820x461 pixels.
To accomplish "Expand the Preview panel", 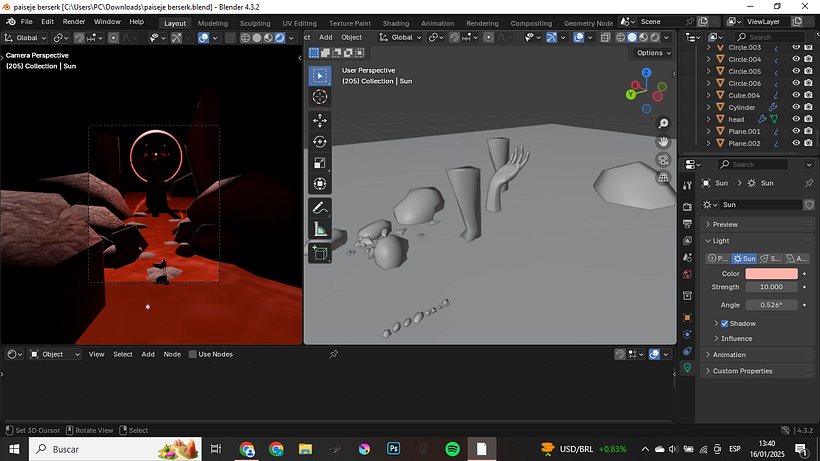I will pos(725,224).
